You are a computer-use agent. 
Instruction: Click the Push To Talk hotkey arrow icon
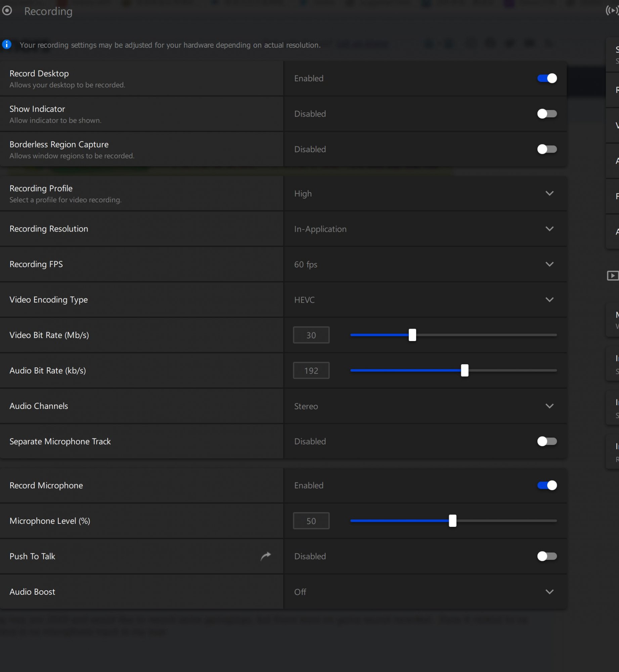click(266, 556)
